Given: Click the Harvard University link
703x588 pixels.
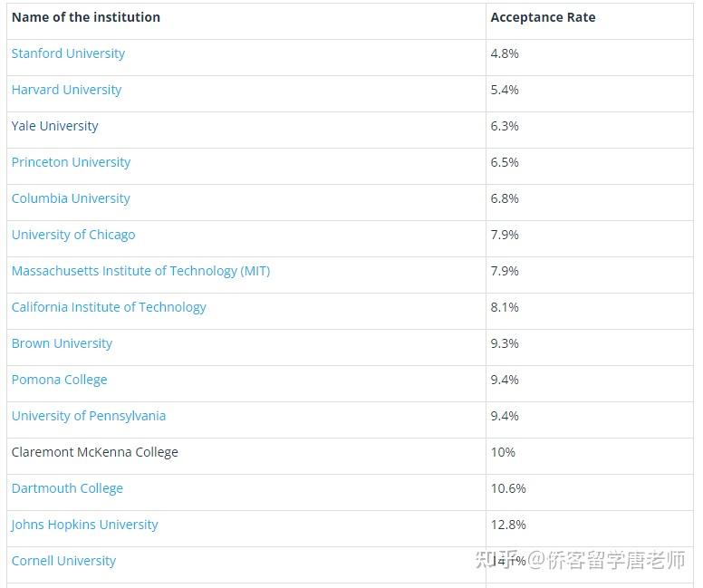Looking at the screenshot, I should 66,90.
